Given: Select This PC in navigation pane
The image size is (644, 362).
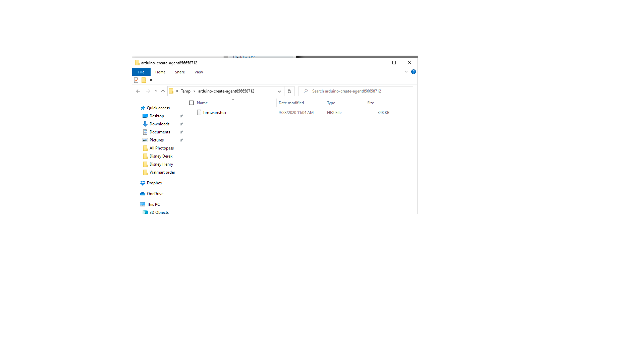Looking at the screenshot, I should (x=153, y=204).
